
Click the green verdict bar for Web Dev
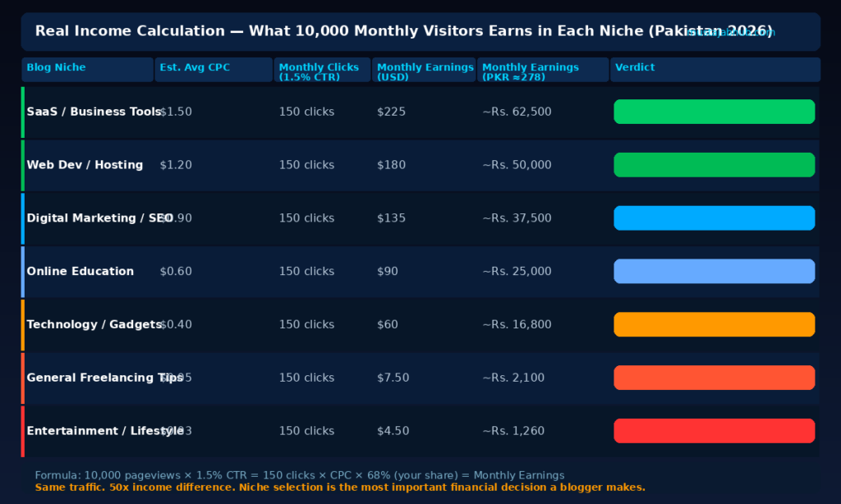coord(715,165)
